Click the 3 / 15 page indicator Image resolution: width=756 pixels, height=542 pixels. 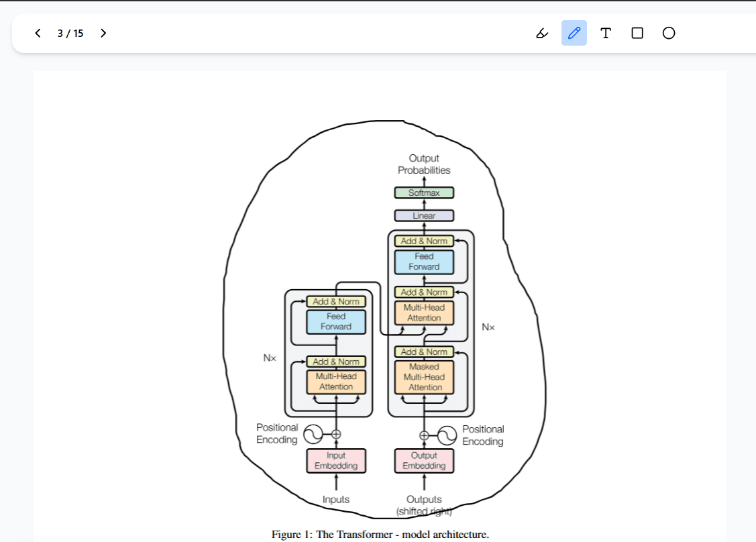[x=70, y=33]
